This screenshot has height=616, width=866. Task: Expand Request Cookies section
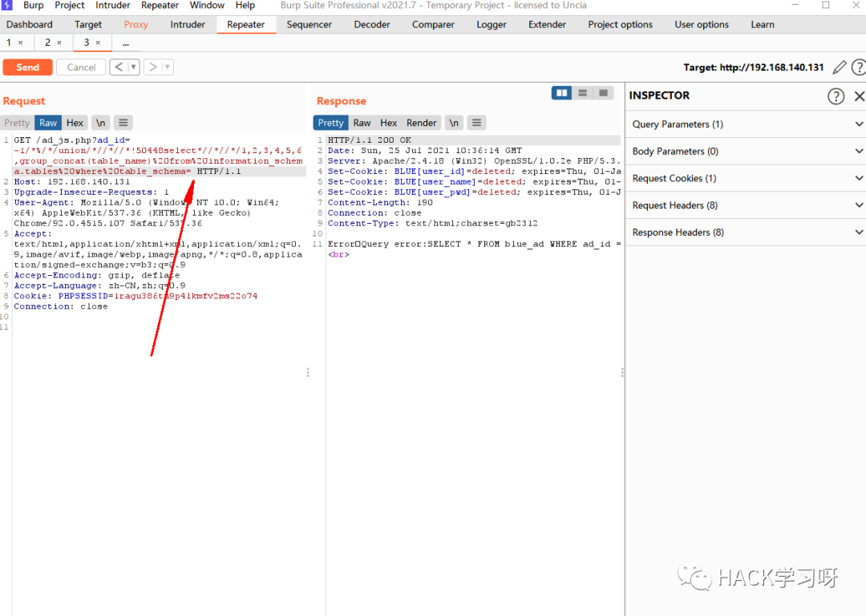[746, 178]
